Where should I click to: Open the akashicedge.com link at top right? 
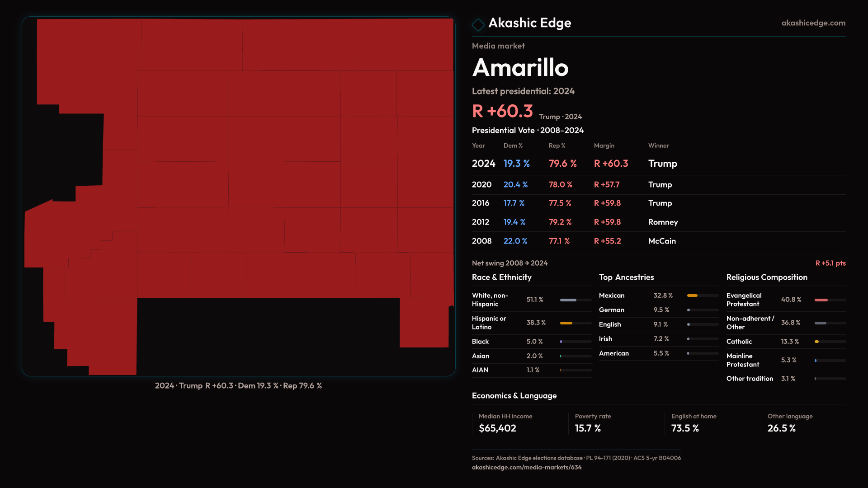[x=813, y=23]
